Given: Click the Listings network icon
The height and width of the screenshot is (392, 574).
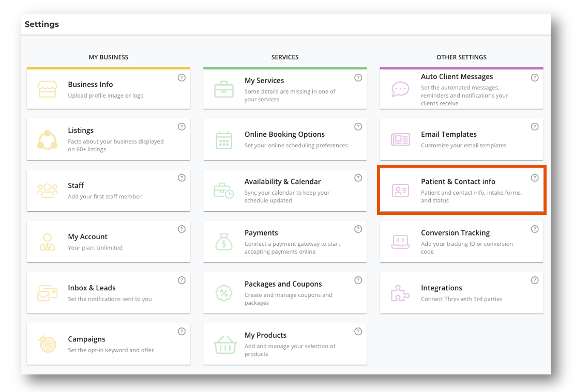Looking at the screenshot, I should point(48,139).
